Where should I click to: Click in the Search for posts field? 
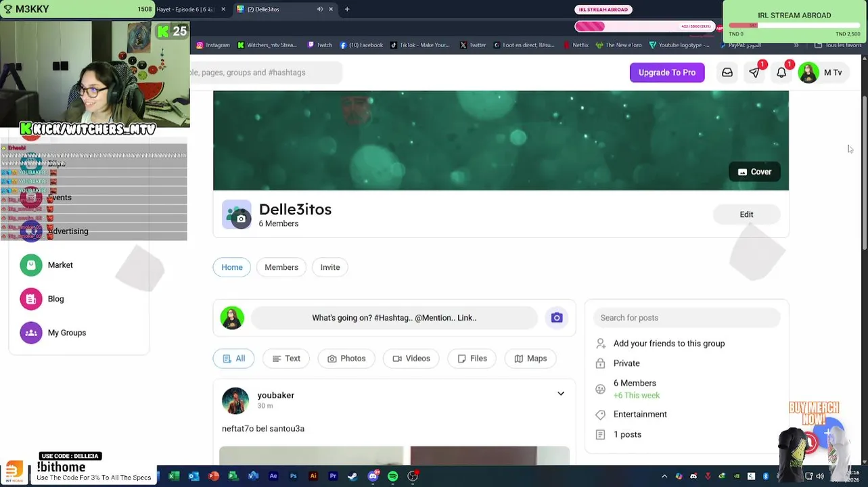(687, 318)
